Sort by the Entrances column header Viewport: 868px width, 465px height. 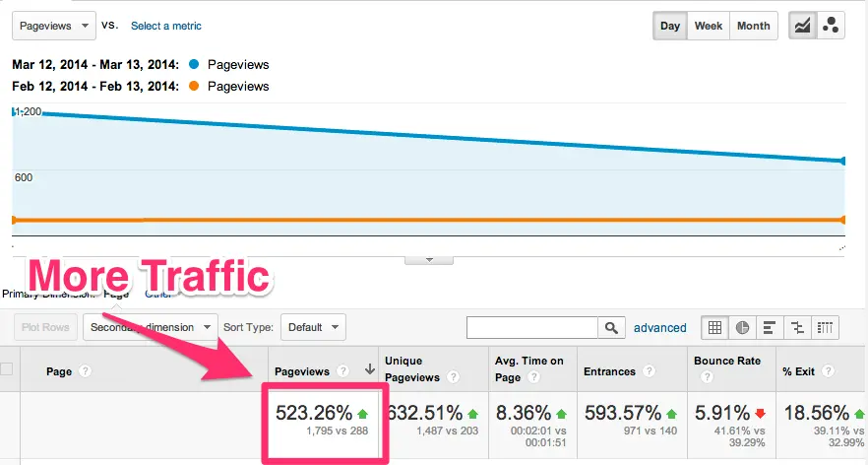point(609,369)
